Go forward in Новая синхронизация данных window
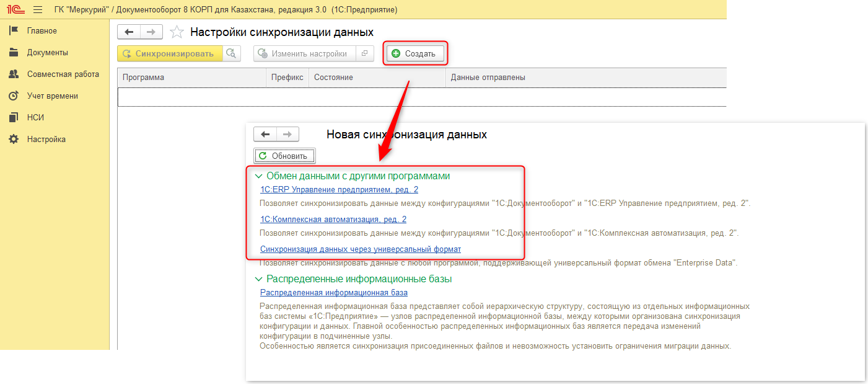The image size is (868, 384). [x=287, y=135]
